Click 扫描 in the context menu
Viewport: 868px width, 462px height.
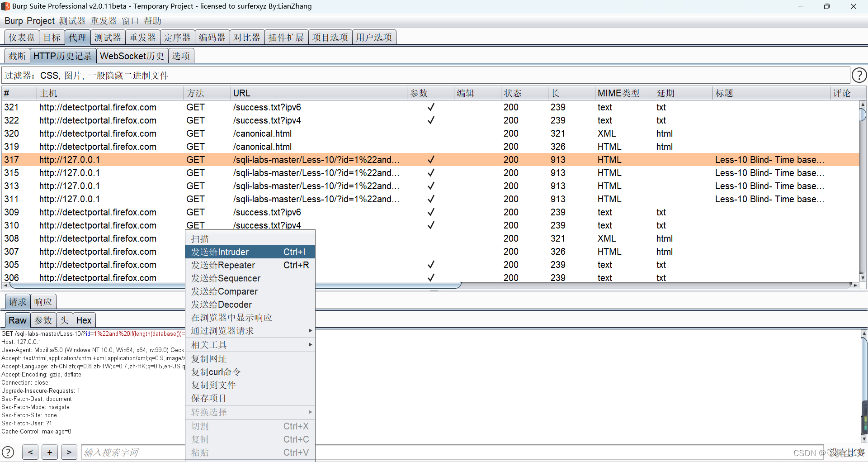tap(250, 239)
